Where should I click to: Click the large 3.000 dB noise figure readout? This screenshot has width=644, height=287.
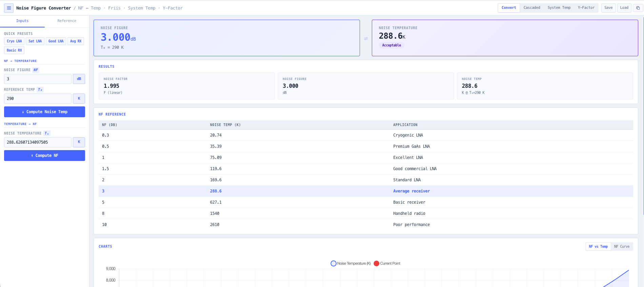[x=118, y=37]
